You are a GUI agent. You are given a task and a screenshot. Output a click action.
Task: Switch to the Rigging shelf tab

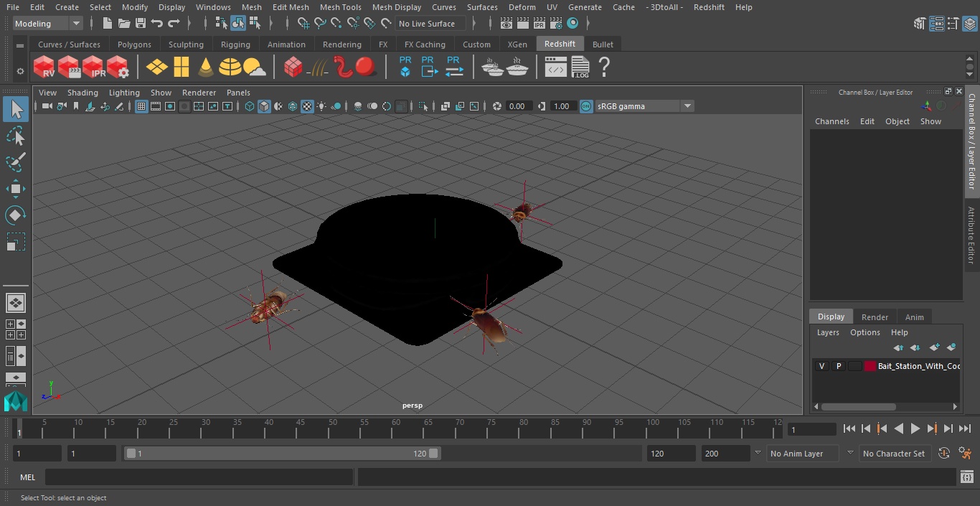(x=235, y=44)
